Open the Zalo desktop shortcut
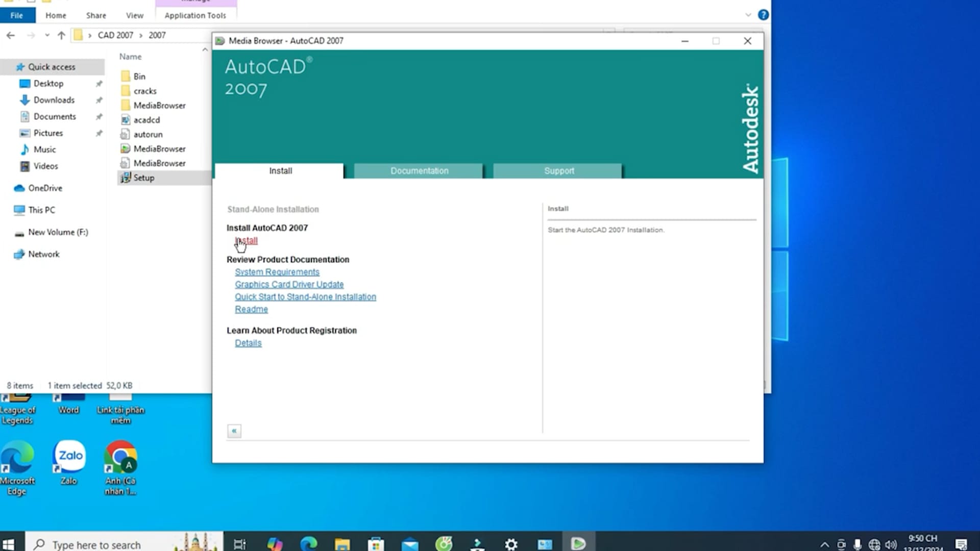Screen dimensions: 980x551 [69, 462]
